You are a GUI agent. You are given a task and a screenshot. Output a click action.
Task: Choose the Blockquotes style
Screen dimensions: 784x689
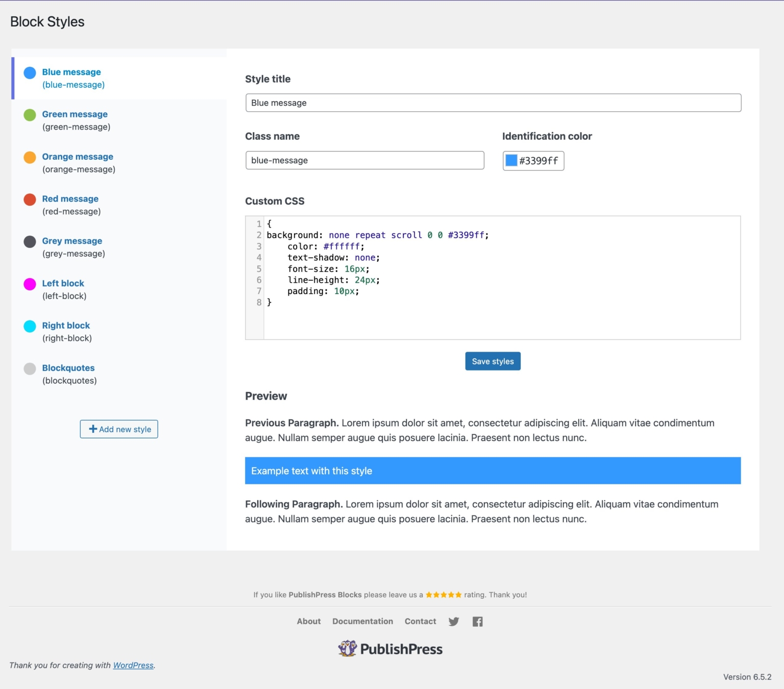[68, 368]
